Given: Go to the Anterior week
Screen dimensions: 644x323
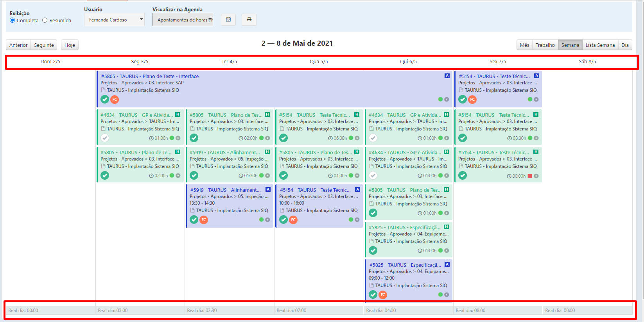Looking at the screenshot, I should pyautogui.click(x=18, y=45).
